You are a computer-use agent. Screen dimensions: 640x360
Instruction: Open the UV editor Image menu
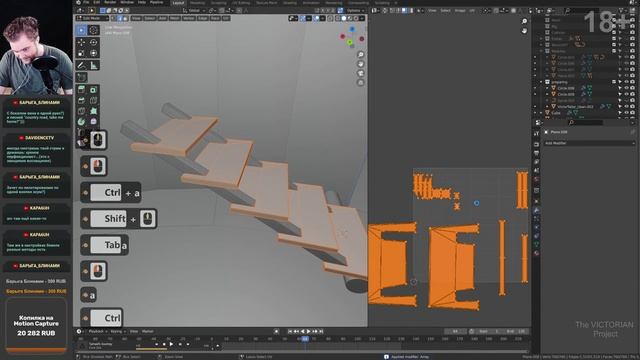460,11
